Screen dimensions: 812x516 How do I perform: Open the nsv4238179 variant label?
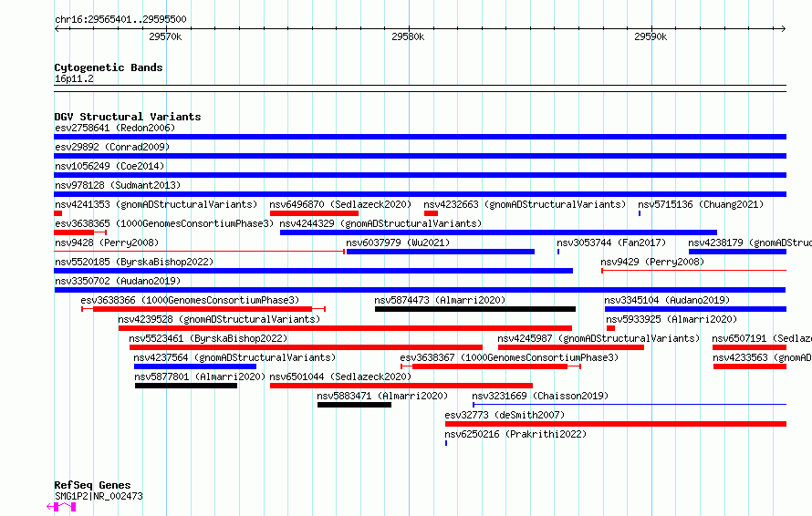750,243
